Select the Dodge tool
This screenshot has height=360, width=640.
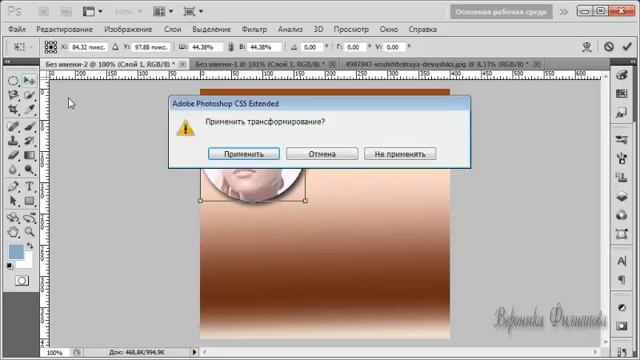29,170
